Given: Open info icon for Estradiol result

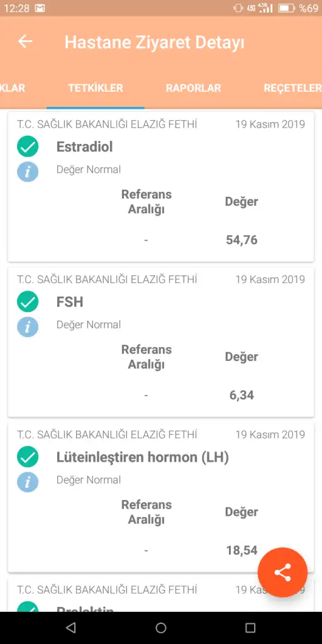Looking at the screenshot, I should 28,172.
